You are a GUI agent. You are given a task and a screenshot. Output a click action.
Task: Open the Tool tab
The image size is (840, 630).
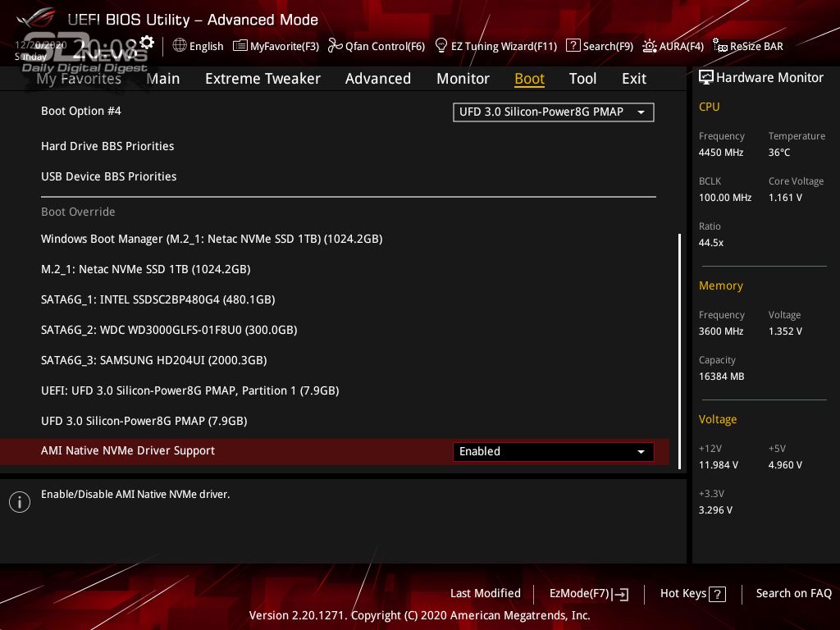pyautogui.click(x=582, y=79)
